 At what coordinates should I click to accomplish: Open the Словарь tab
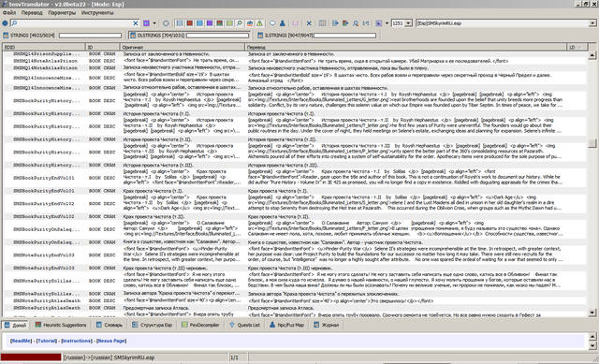point(110,325)
